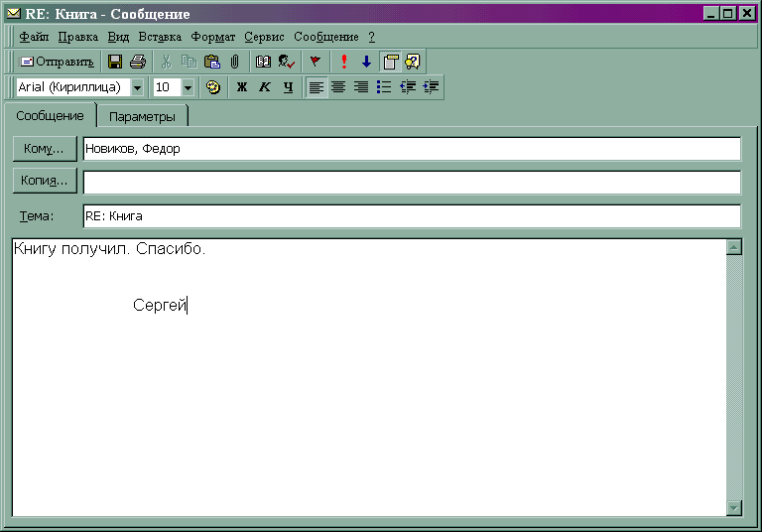Click the signature text Сергей

tap(160, 305)
